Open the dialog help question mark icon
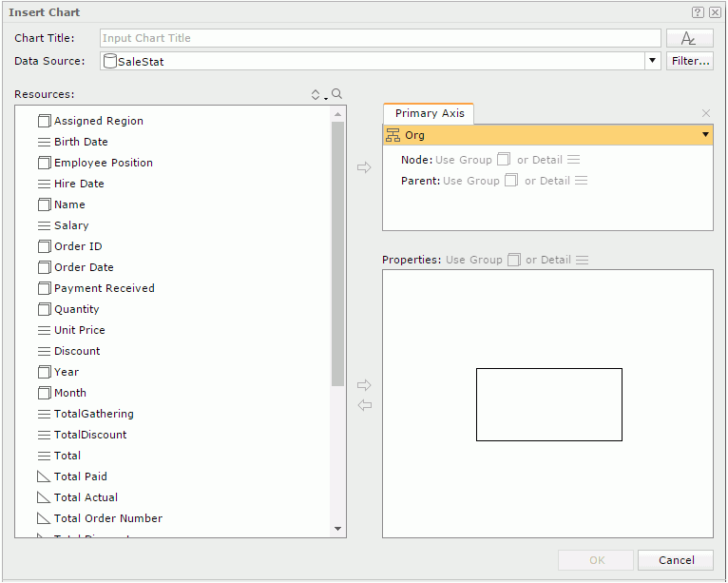 point(698,12)
